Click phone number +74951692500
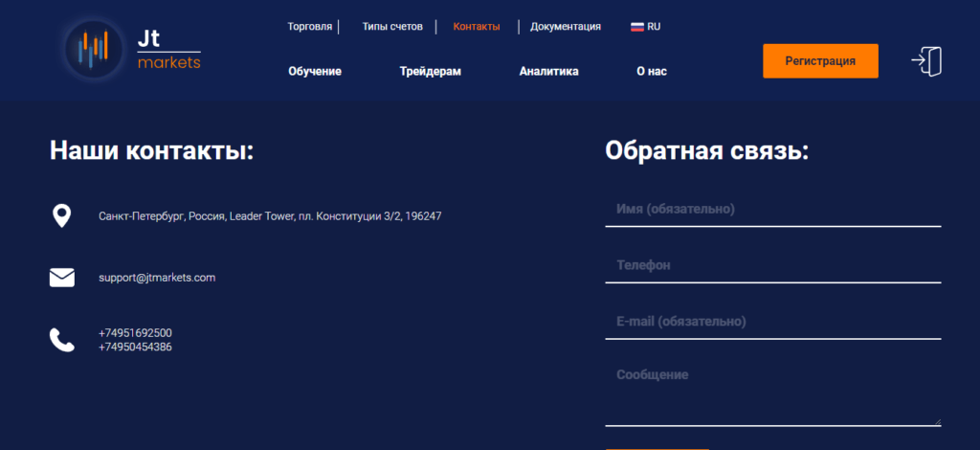The width and height of the screenshot is (980, 450). (135, 333)
